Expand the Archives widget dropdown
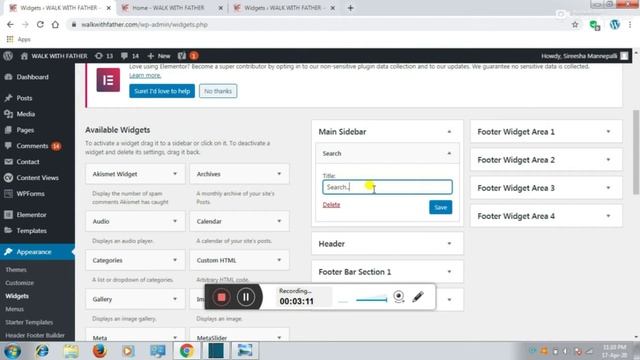This screenshot has width=640, height=360. [x=279, y=174]
